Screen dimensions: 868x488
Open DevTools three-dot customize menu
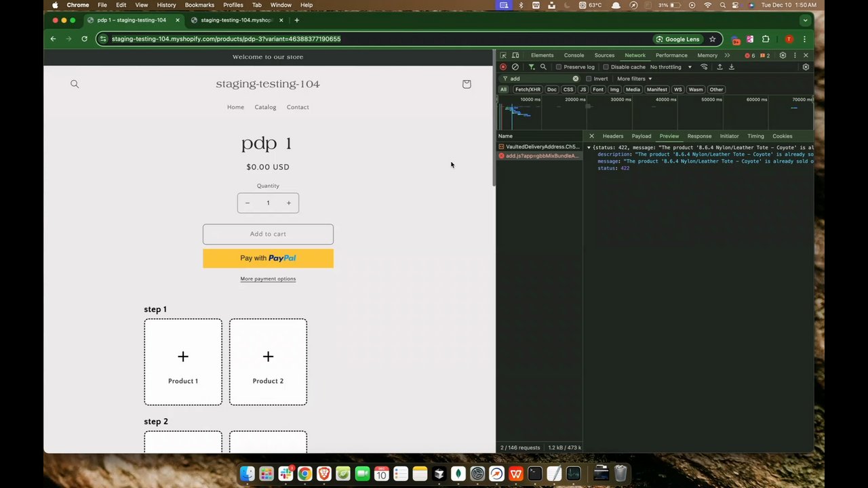tap(795, 56)
